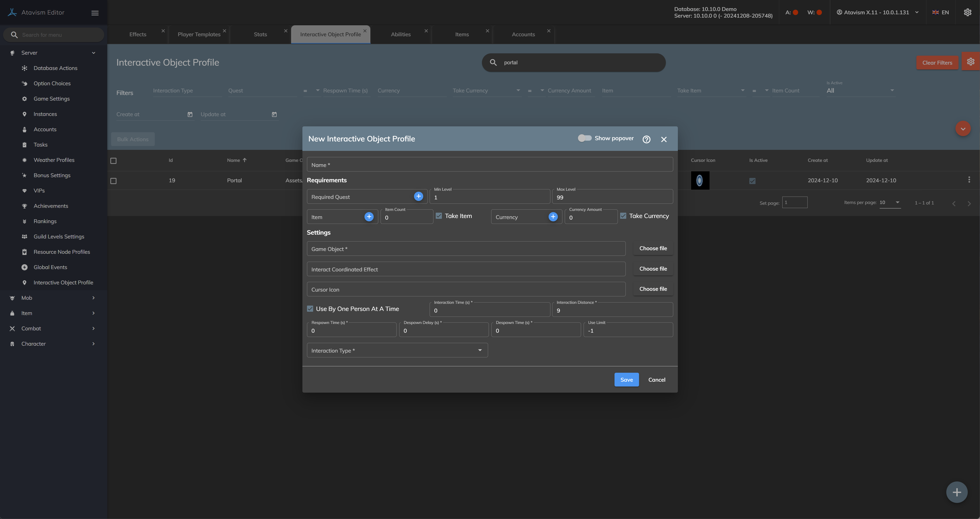Open the dialog help question mark icon
Screen dimensions: 980x519
pyautogui.click(x=646, y=139)
